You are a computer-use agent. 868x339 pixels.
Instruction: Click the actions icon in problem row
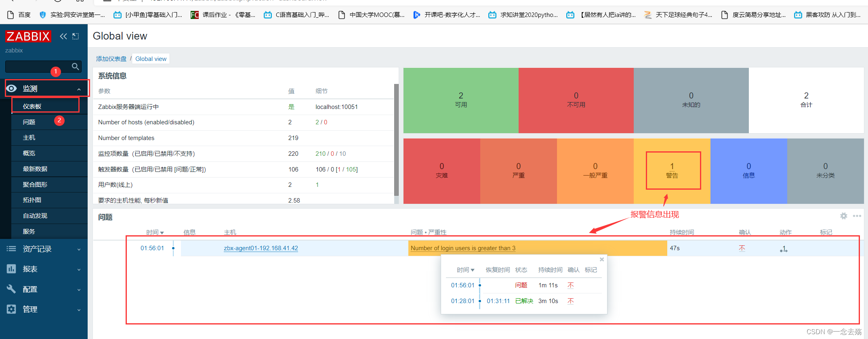tap(784, 249)
